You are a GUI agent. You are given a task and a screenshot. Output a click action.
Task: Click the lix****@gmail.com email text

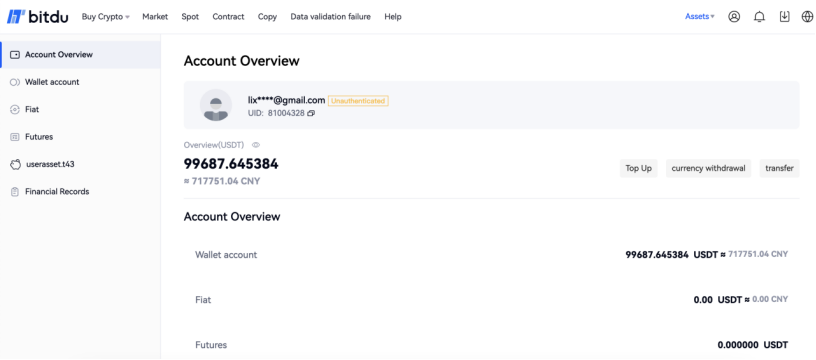(x=287, y=100)
